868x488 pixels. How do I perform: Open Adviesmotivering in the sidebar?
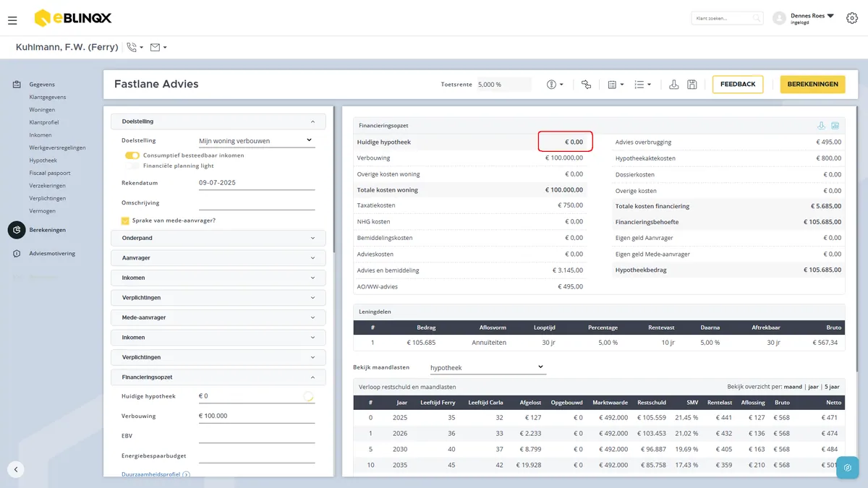coord(52,254)
